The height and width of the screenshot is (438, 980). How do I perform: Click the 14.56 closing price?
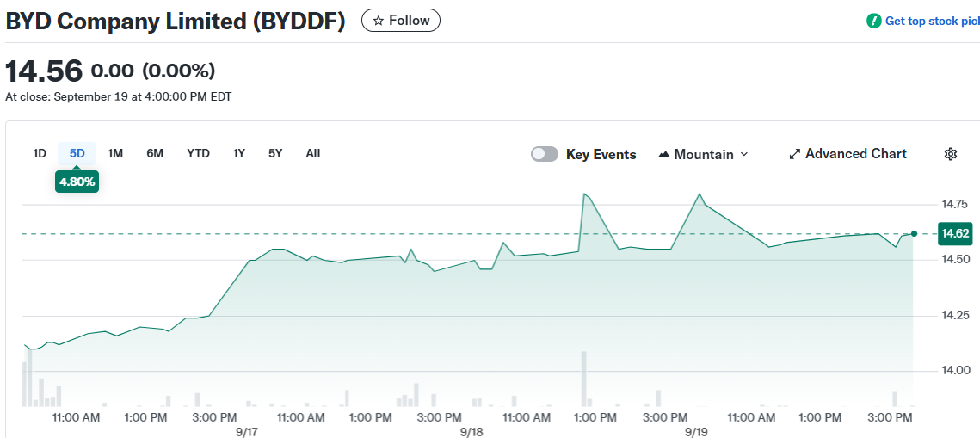(44, 71)
